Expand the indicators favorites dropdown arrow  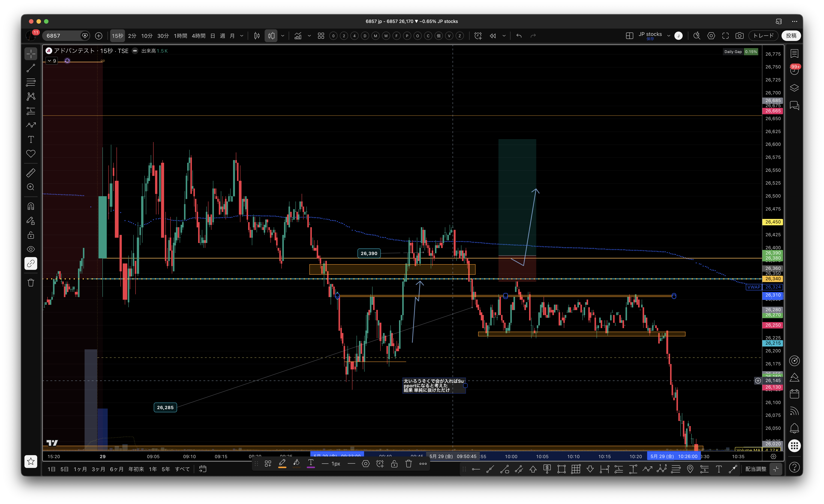309,36
